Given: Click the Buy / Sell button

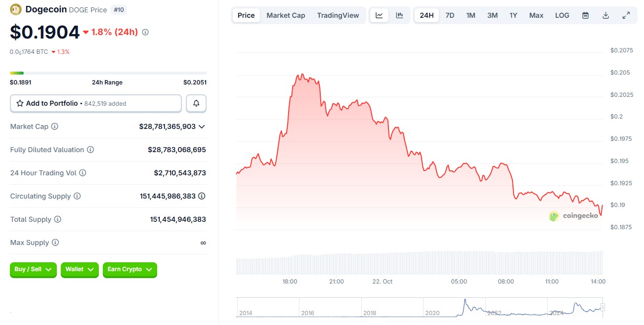Looking at the screenshot, I should coord(33,270).
